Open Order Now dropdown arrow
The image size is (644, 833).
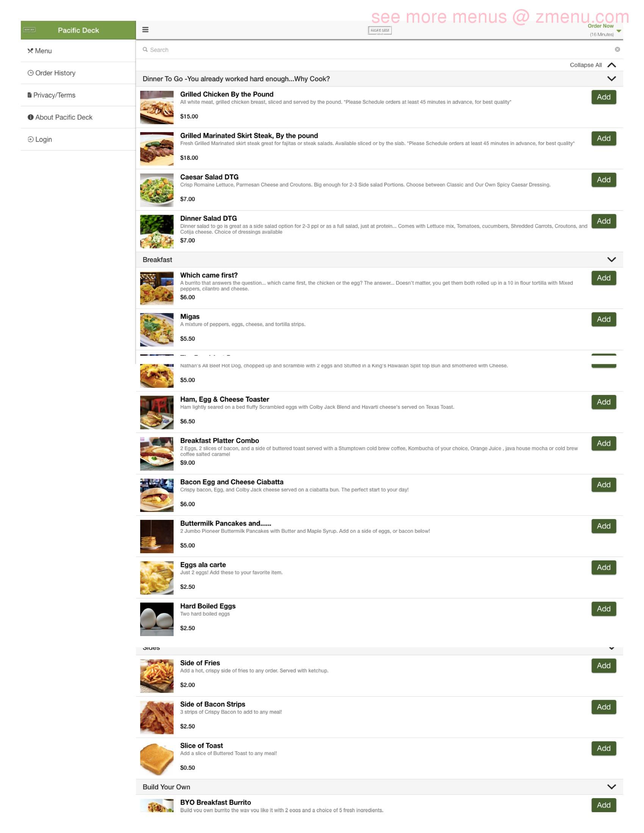(619, 31)
